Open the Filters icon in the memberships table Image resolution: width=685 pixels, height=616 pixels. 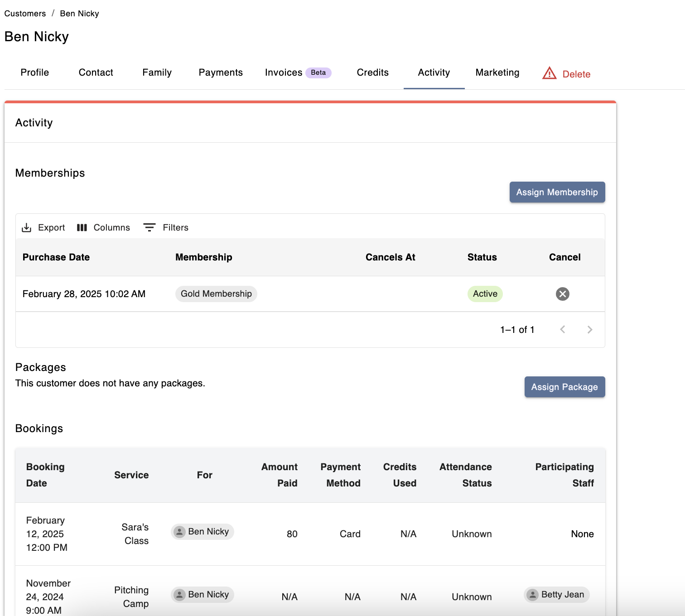click(150, 227)
